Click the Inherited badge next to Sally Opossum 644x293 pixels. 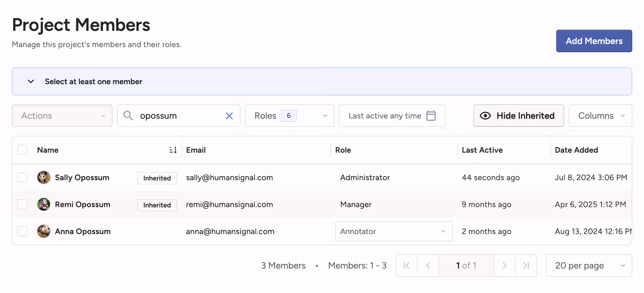click(157, 178)
